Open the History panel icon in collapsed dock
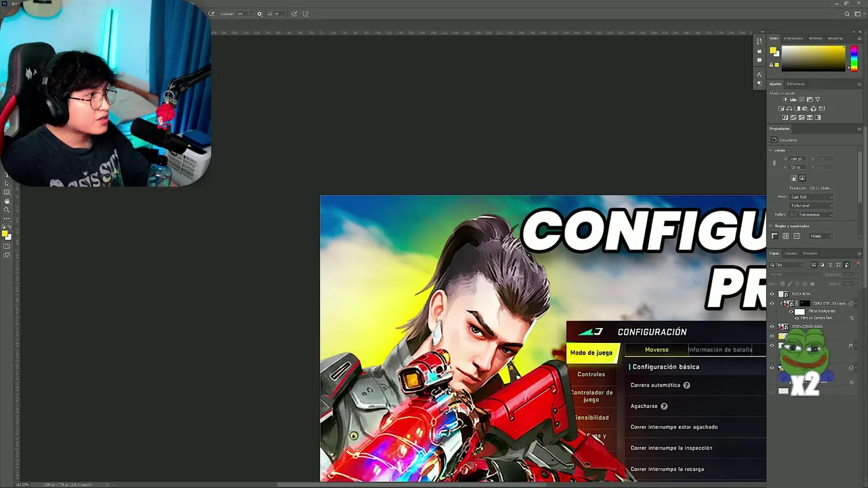Screen dimensions: 868x488 [x=759, y=41]
